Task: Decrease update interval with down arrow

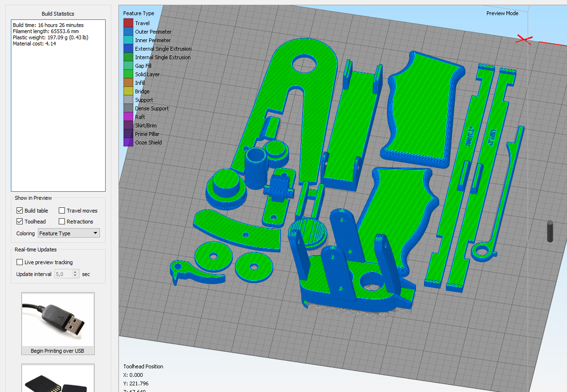Action: coord(75,276)
